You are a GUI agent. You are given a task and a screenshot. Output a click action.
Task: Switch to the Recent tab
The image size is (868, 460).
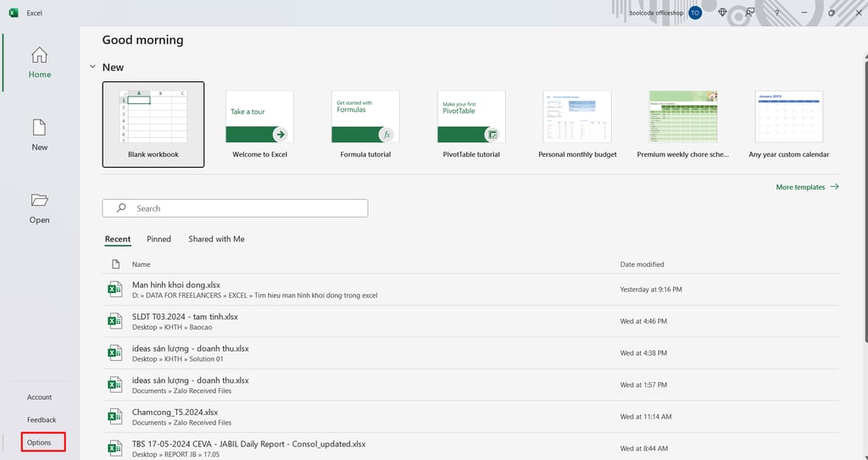click(117, 239)
